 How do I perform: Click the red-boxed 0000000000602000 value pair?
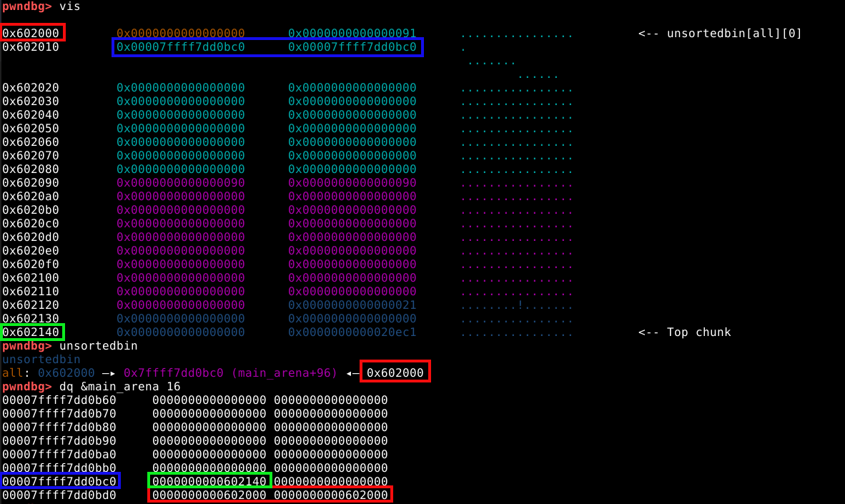pyautogui.click(x=270, y=495)
